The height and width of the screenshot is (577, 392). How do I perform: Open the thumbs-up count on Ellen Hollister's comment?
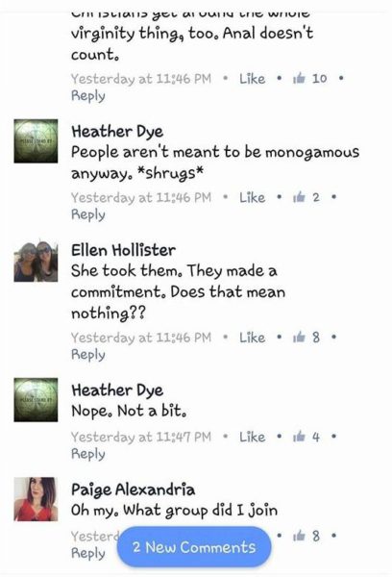[306, 338]
